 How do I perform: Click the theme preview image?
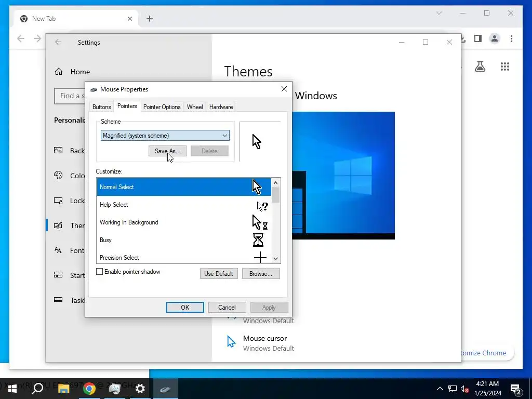tap(343, 176)
